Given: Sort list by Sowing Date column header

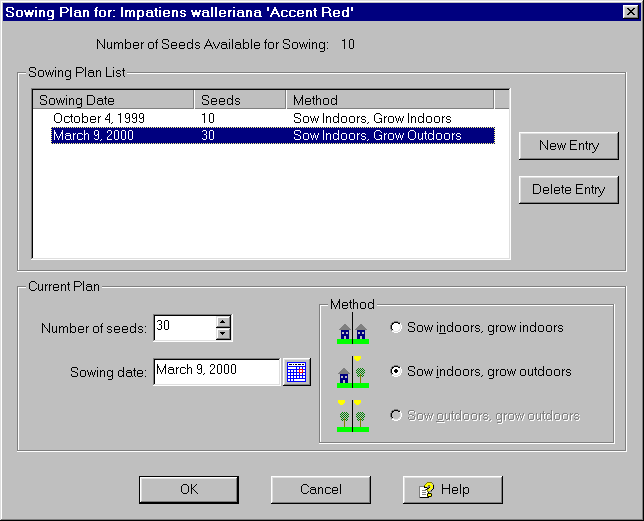Looking at the screenshot, I should (x=113, y=100).
